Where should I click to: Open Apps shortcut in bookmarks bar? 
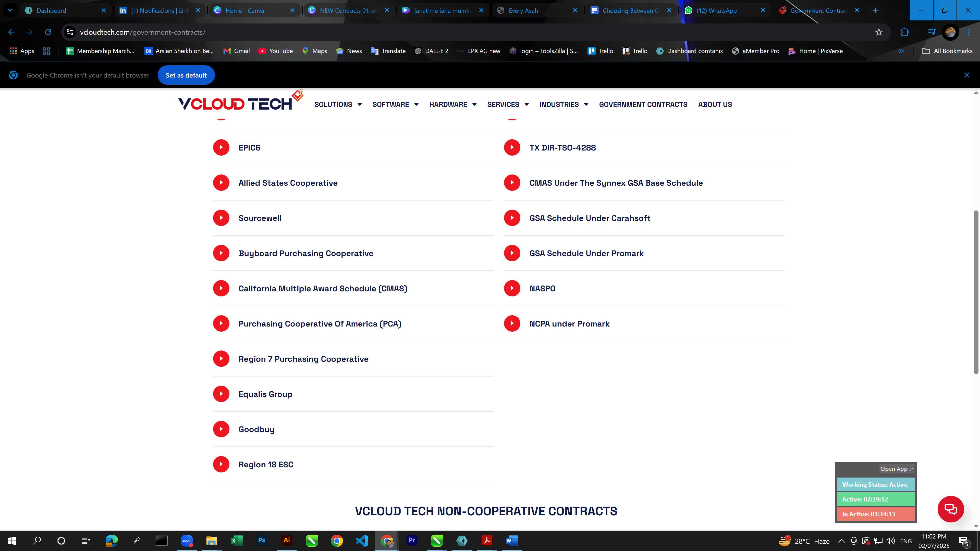pos(22,51)
